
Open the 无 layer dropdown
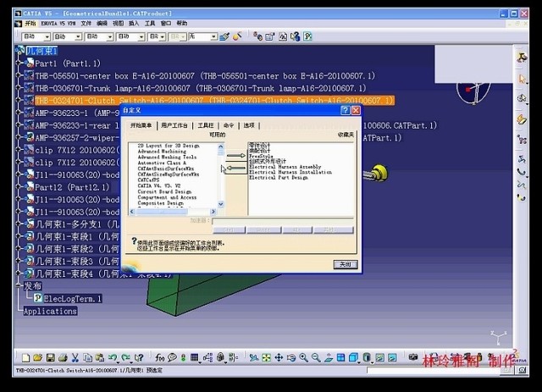pyautogui.click(x=214, y=36)
